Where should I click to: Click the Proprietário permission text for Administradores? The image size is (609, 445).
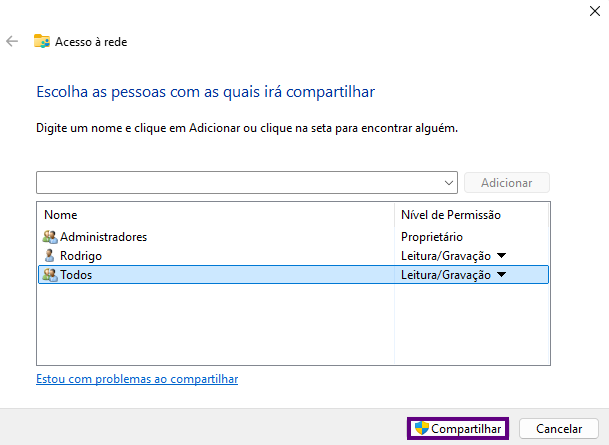point(431,237)
